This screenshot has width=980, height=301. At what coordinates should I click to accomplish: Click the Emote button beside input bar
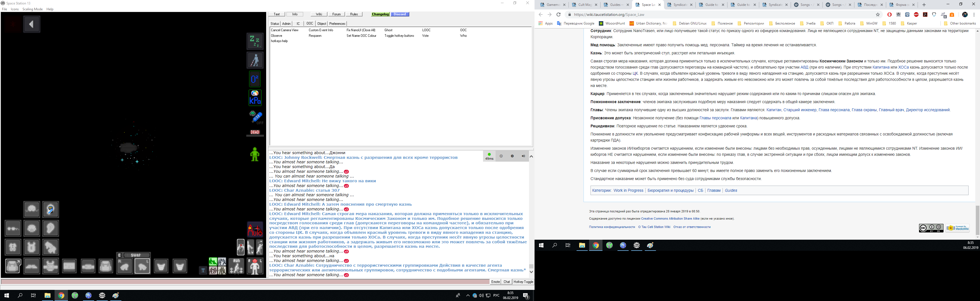point(495,282)
